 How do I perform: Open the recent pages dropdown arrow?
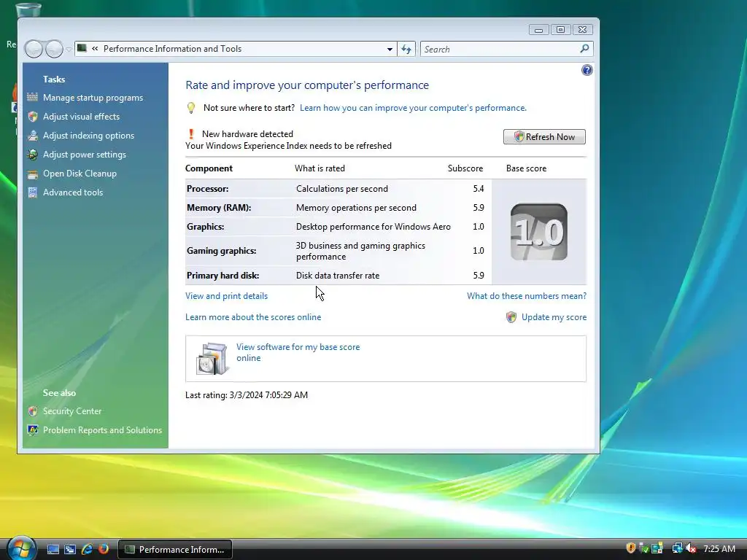pos(69,50)
